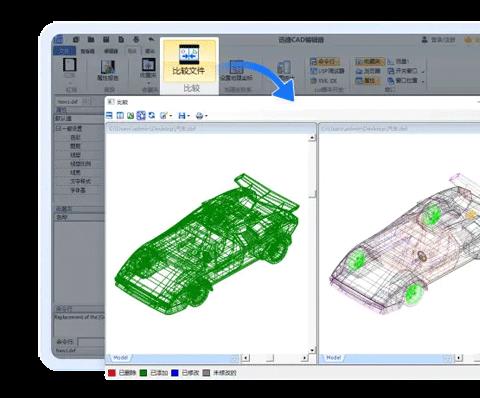Open the dropdown arrow next to save icon
The width and height of the screenshot is (480, 398).
188,116
